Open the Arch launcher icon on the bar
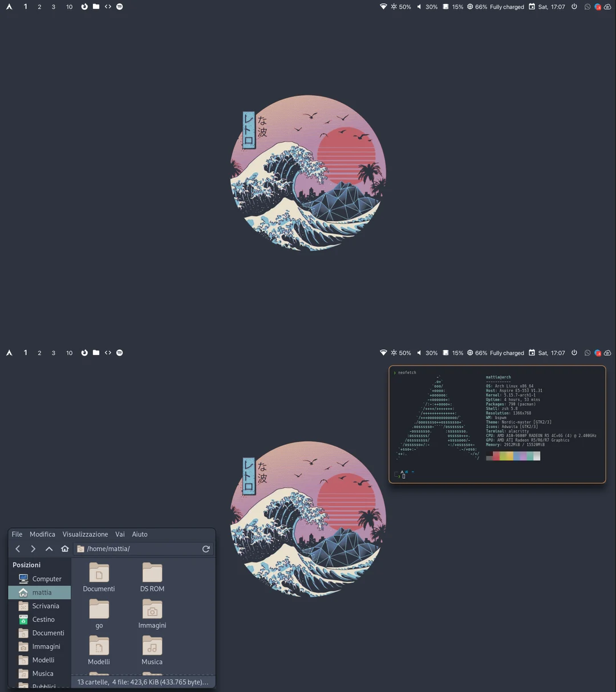 point(9,6)
